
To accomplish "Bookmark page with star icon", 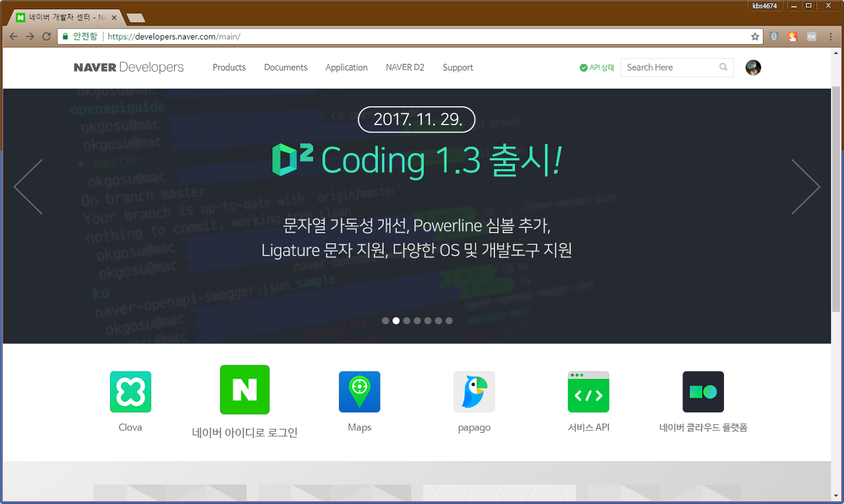I will coord(755,37).
